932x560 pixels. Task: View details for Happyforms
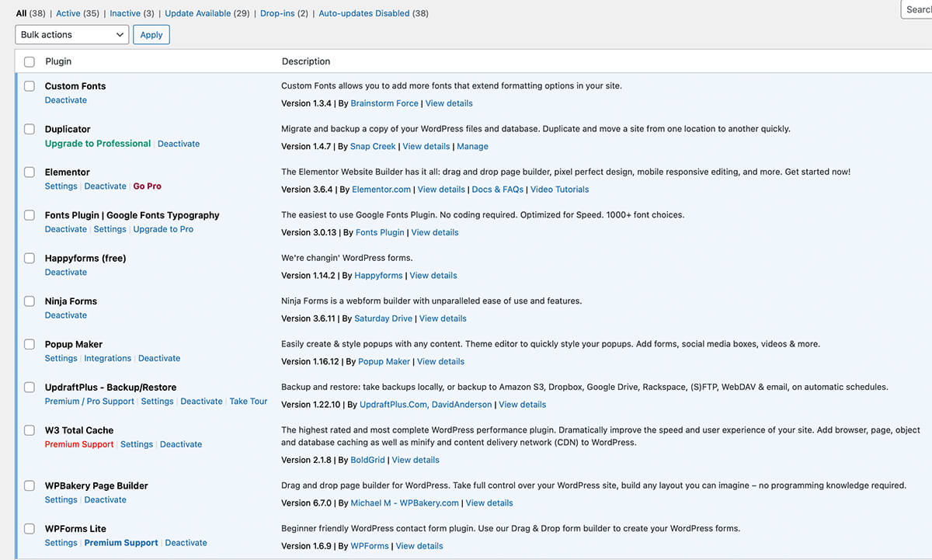click(x=433, y=276)
